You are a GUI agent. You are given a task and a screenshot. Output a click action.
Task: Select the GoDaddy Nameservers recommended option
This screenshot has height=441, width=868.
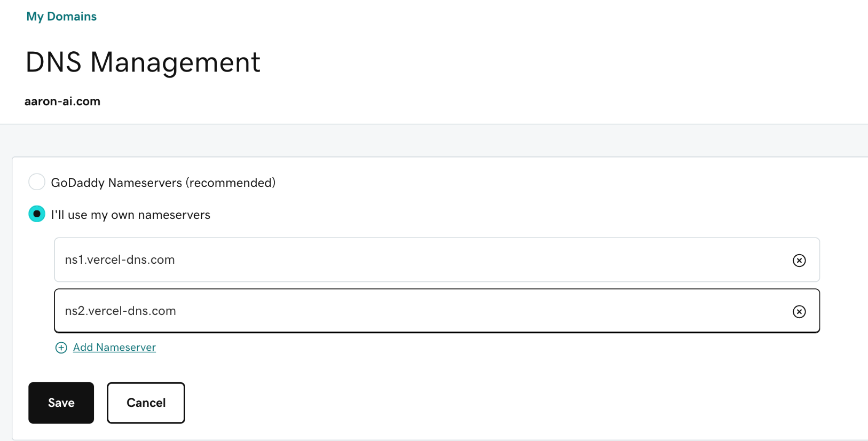pyautogui.click(x=36, y=182)
